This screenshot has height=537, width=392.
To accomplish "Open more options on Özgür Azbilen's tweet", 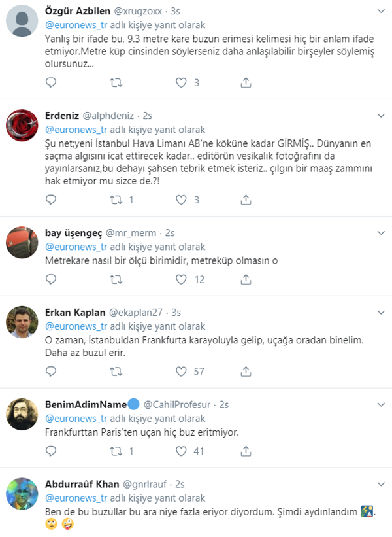I will coord(380,12).
